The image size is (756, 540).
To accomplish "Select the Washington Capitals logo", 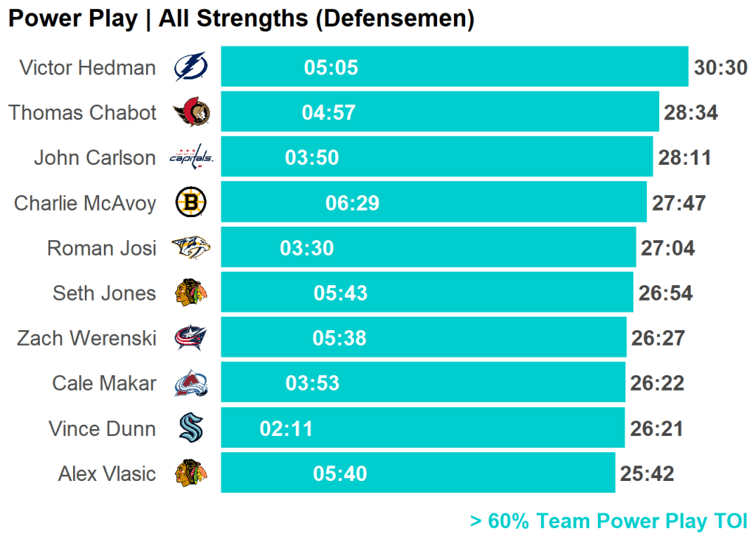I will tap(190, 157).
